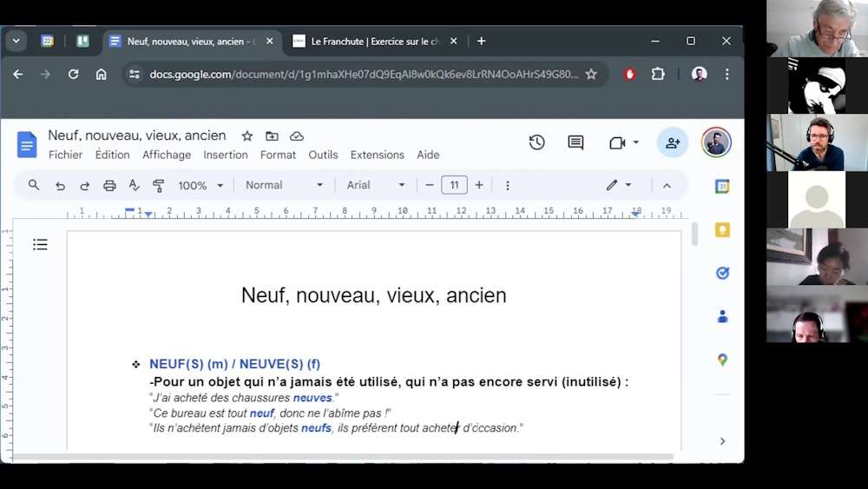Open the Format menu
Image resolution: width=868 pixels, height=489 pixels.
pos(278,155)
